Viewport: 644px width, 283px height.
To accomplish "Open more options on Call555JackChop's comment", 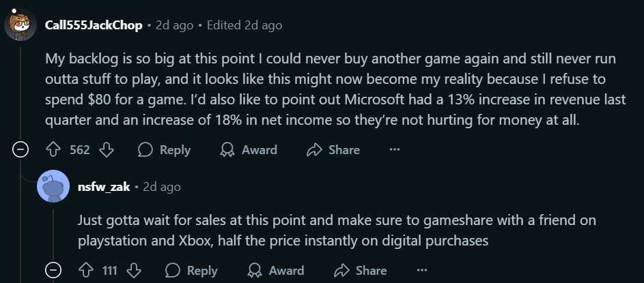I will [394, 149].
